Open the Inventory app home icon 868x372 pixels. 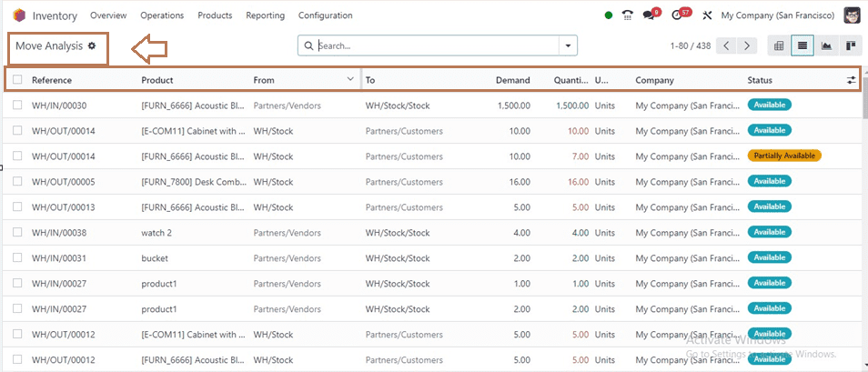18,15
